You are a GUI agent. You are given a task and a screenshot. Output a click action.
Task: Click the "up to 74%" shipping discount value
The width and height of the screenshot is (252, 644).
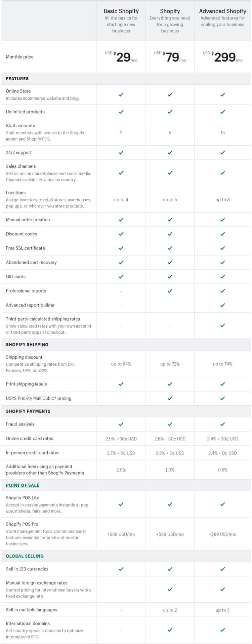click(222, 364)
